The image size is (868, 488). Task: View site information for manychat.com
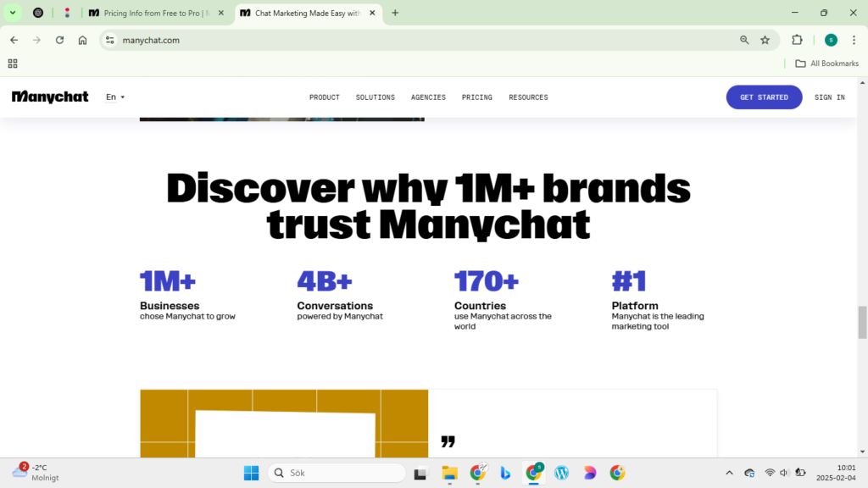110,40
